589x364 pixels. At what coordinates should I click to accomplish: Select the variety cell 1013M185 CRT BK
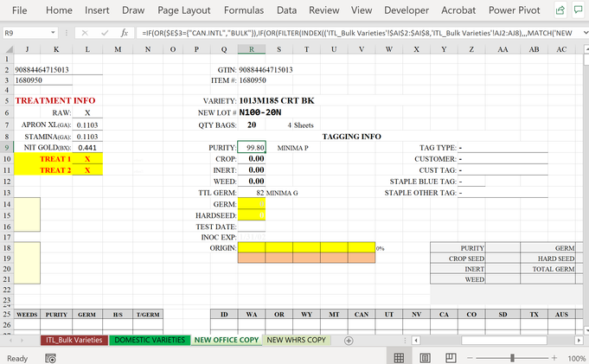277,100
